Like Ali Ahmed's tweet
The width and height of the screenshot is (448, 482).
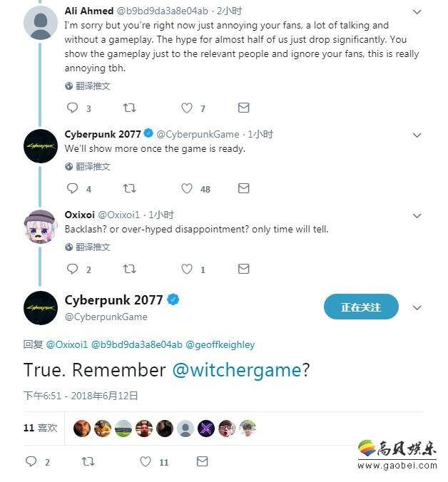click(x=187, y=108)
